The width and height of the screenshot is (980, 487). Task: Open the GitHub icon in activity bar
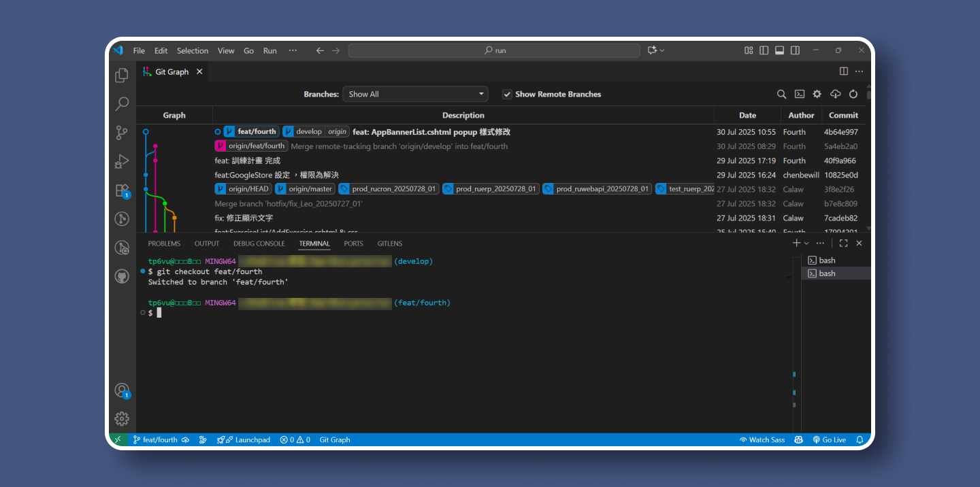pos(122,276)
